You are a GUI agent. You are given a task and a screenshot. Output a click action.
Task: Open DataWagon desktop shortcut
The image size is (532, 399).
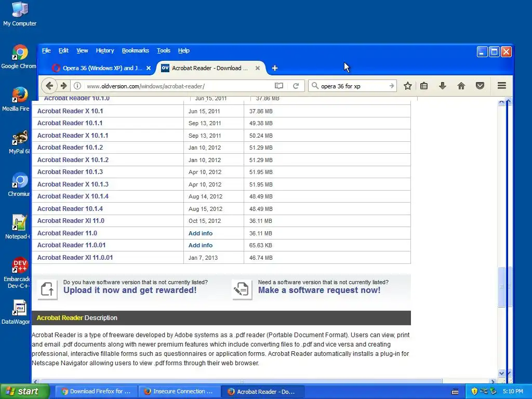[x=16, y=312]
